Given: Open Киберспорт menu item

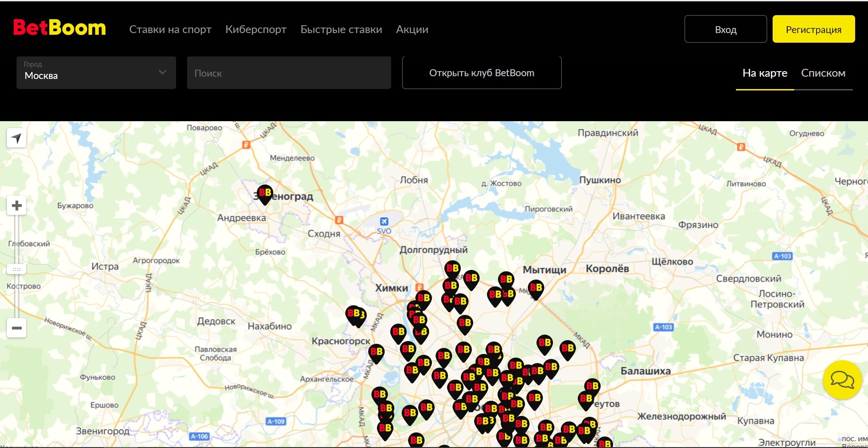Looking at the screenshot, I should [x=256, y=29].
